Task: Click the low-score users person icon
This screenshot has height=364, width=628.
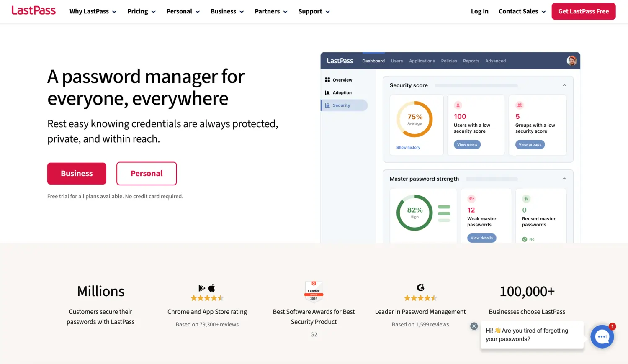Action: tap(458, 105)
